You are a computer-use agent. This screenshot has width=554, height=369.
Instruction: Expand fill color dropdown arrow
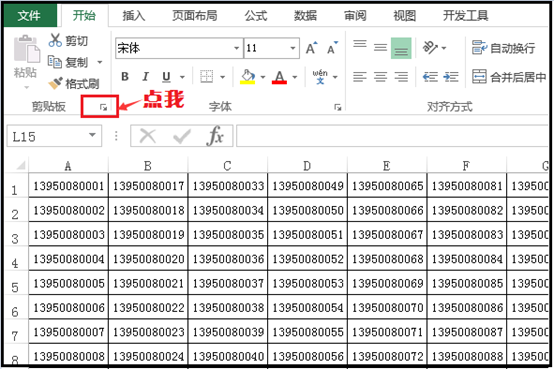tap(263, 77)
